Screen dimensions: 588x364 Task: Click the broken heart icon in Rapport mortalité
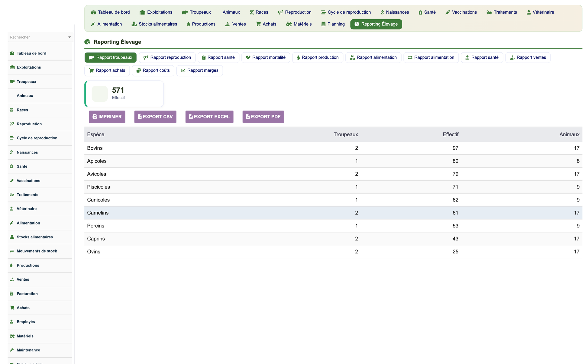(x=248, y=57)
